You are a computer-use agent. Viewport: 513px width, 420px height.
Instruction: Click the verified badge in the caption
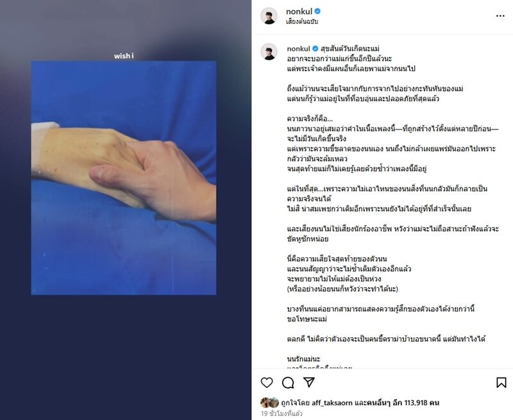315,49
